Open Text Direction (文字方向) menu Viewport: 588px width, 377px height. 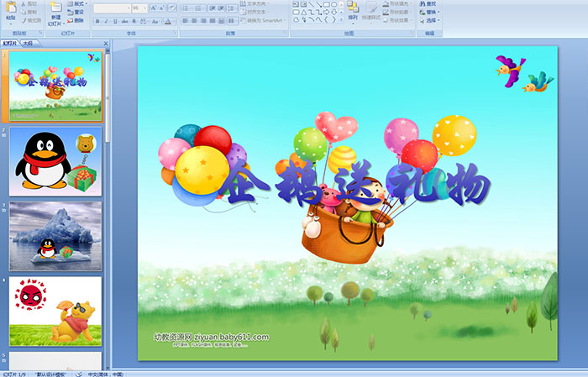point(255,3)
